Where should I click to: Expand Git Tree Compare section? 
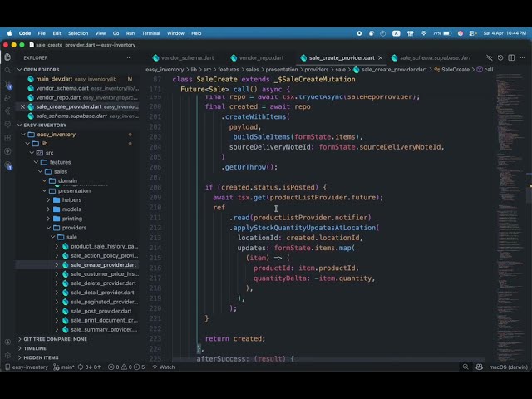19,339
